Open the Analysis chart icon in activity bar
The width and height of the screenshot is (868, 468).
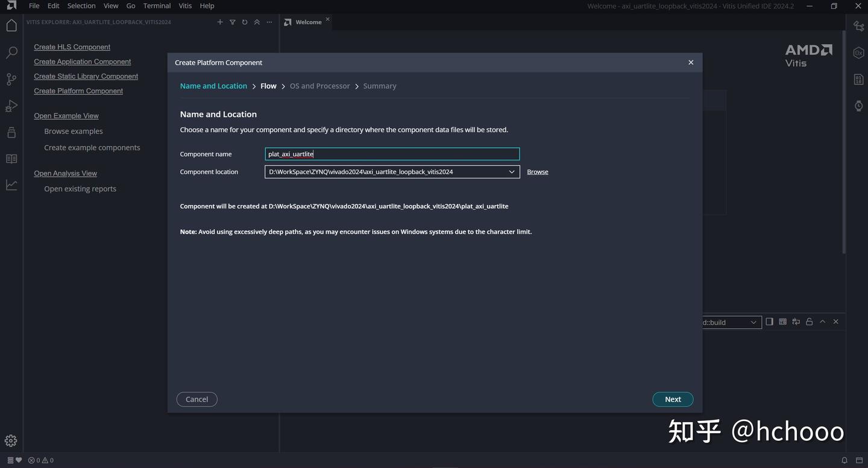point(11,185)
